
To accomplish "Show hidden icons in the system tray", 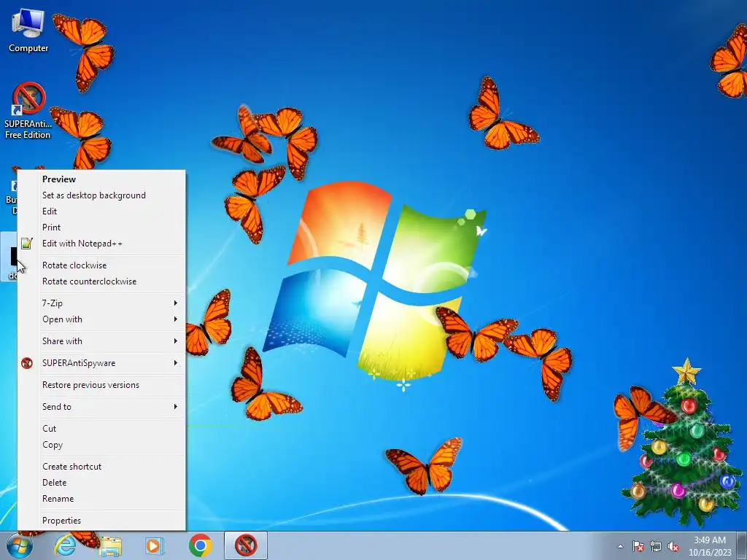I will coord(620,546).
